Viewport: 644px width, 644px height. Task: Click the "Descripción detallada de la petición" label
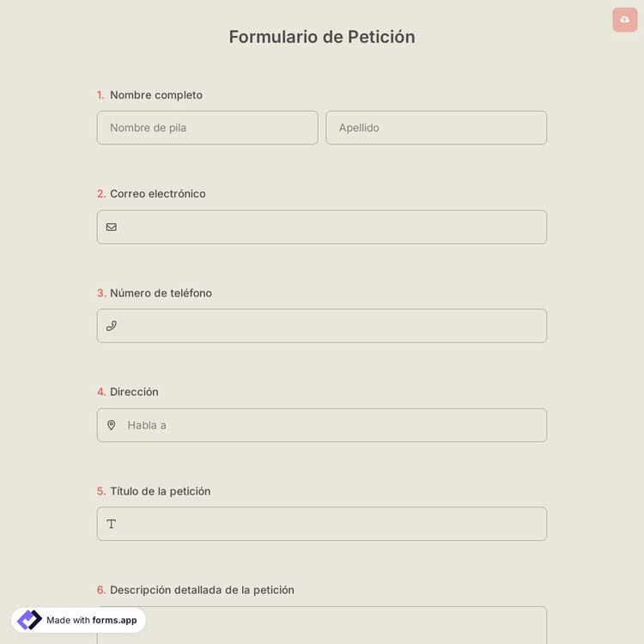[x=202, y=590]
